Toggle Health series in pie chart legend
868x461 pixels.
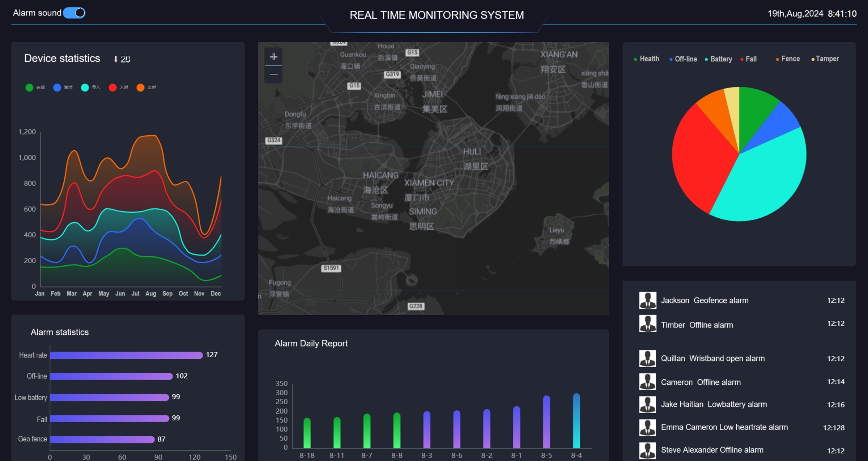[647, 59]
